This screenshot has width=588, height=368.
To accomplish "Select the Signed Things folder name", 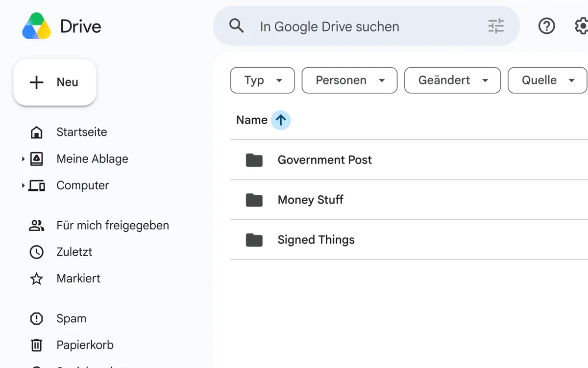I will (316, 240).
